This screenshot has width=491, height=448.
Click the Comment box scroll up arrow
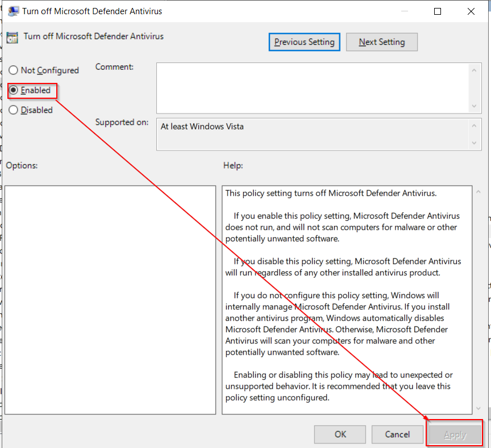(474, 70)
